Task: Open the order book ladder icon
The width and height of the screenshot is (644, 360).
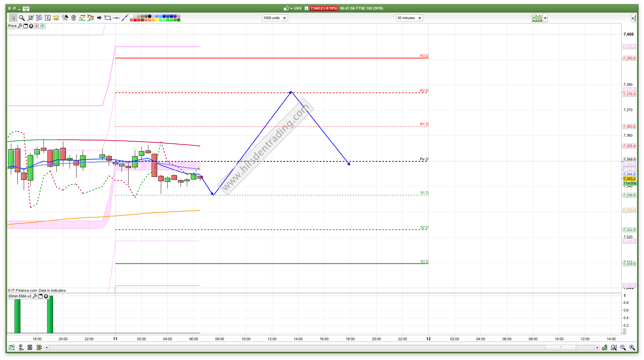Action: click(39, 347)
